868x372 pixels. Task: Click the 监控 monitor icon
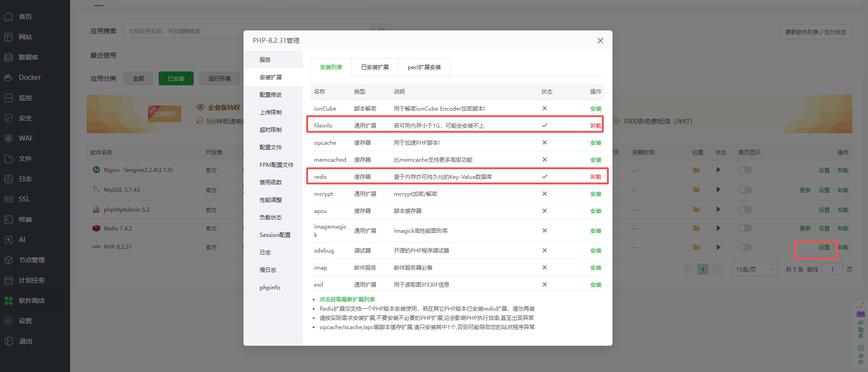[x=8, y=98]
